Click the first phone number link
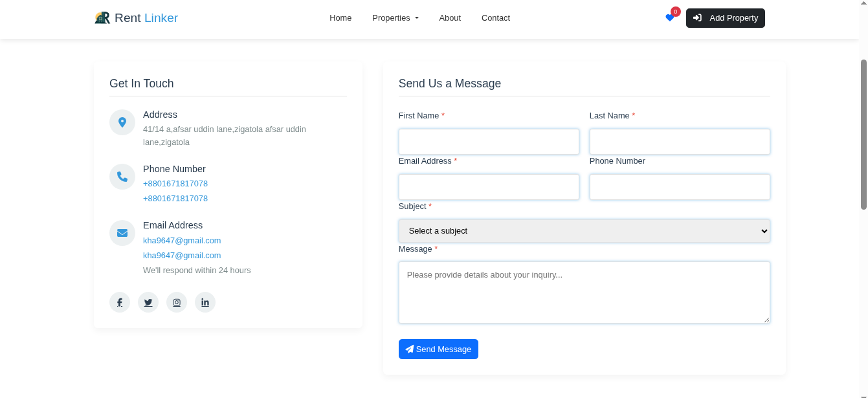868x398 pixels. (175, 184)
